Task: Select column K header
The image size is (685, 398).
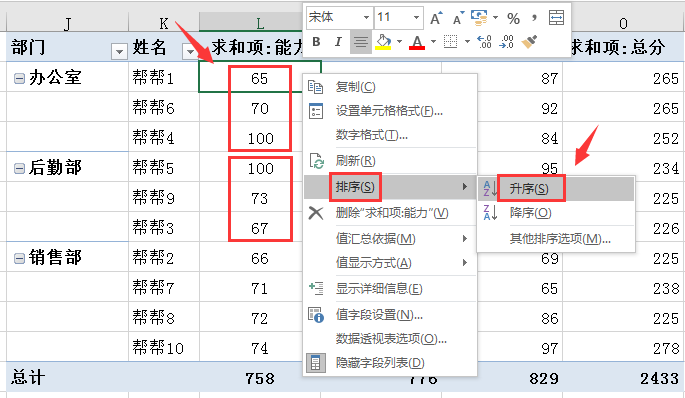Action: (x=164, y=23)
